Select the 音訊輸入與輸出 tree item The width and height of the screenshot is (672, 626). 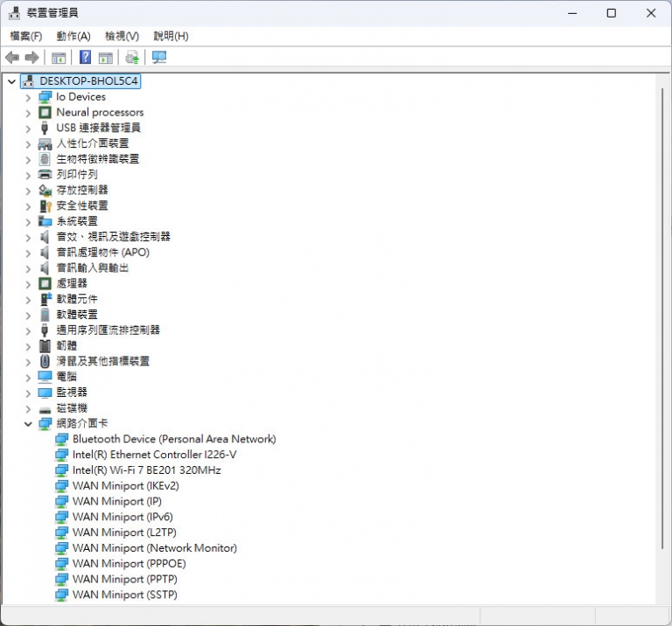click(x=93, y=268)
